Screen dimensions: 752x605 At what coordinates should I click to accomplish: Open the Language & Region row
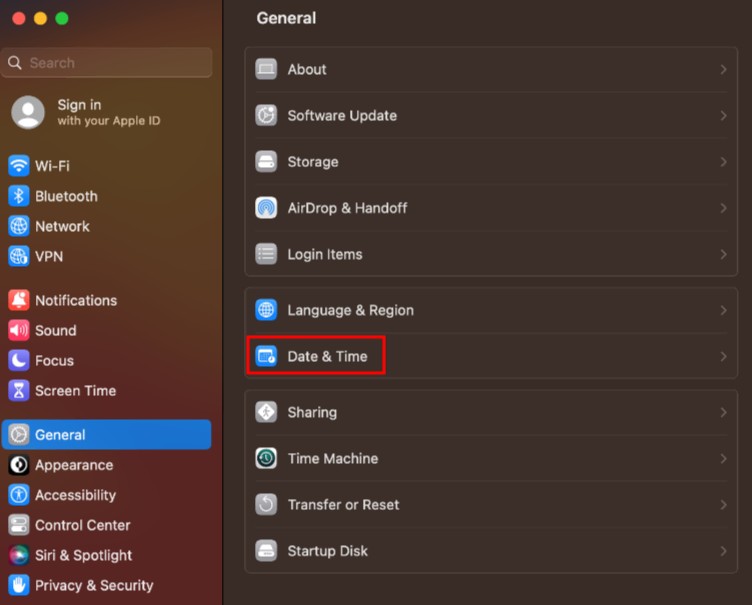click(350, 310)
